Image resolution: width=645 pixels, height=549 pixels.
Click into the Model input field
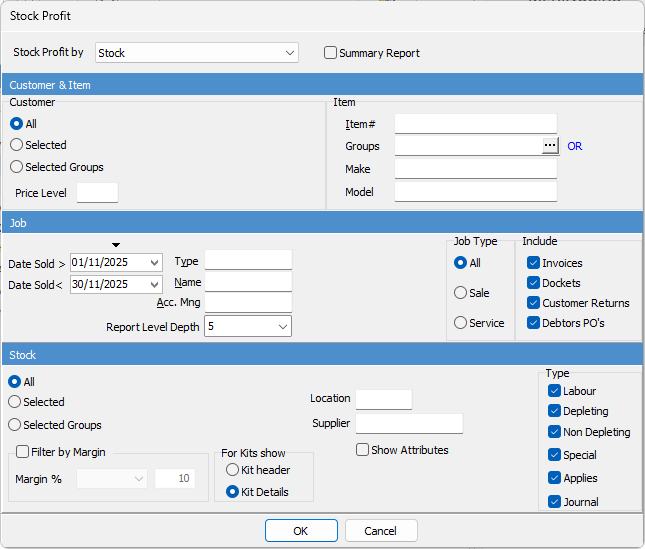(476, 192)
